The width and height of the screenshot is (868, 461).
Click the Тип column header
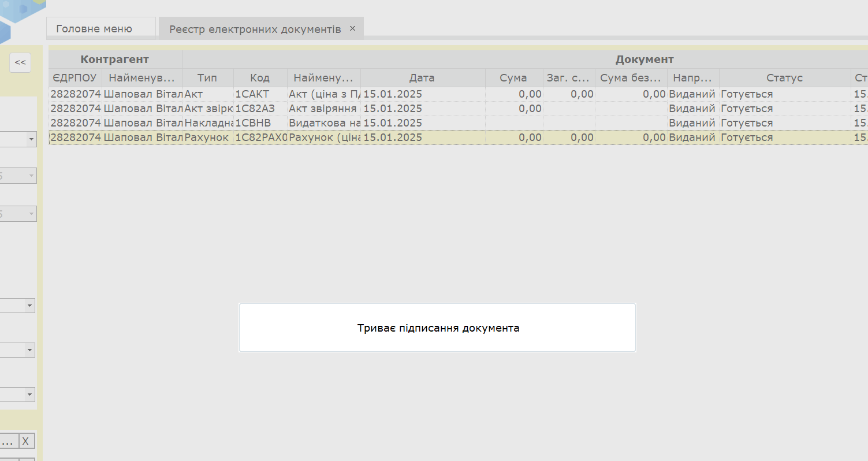coord(207,78)
